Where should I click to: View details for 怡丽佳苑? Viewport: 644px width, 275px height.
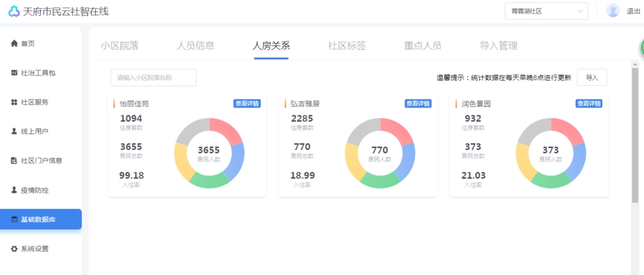[x=247, y=104]
